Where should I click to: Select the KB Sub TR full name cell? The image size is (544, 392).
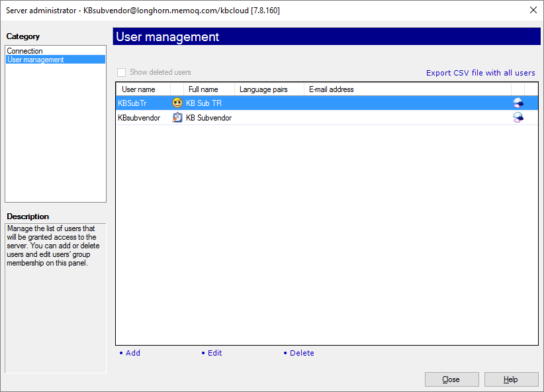pyautogui.click(x=204, y=103)
